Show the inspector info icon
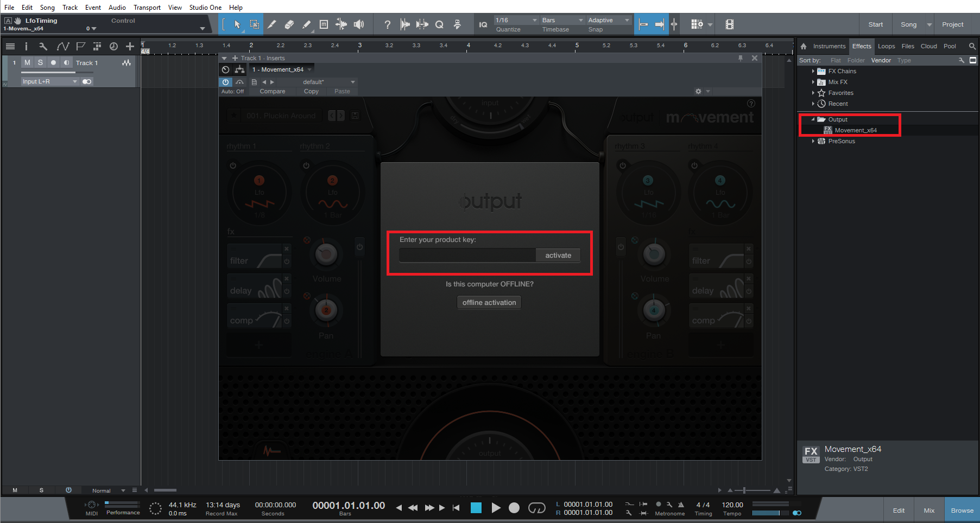The width and height of the screenshot is (980, 523). point(26,47)
